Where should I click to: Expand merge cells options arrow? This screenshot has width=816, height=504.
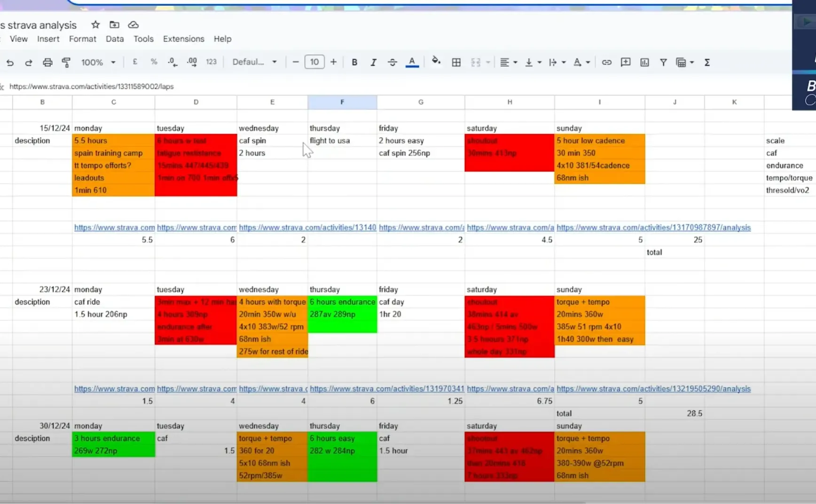click(x=488, y=62)
